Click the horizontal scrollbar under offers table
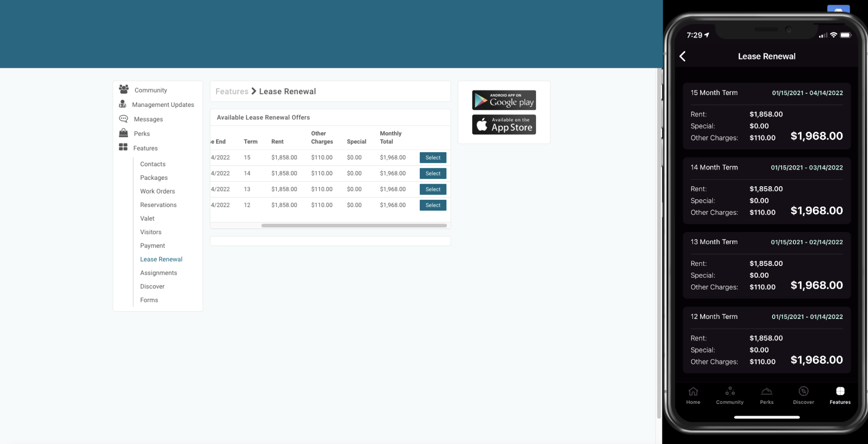 pyautogui.click(x=354, y=226)
